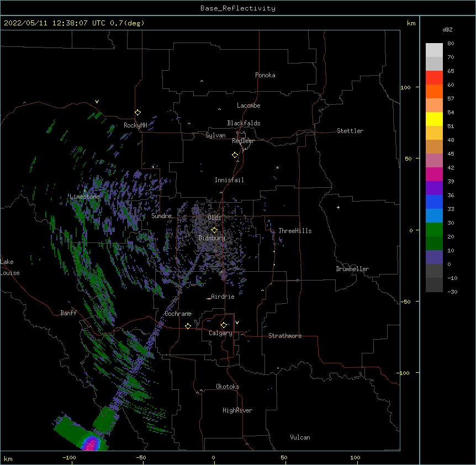Click the HighRiver town label
Image resolution: width=476 pixels, height=465 pixels.
coord(237,410)
